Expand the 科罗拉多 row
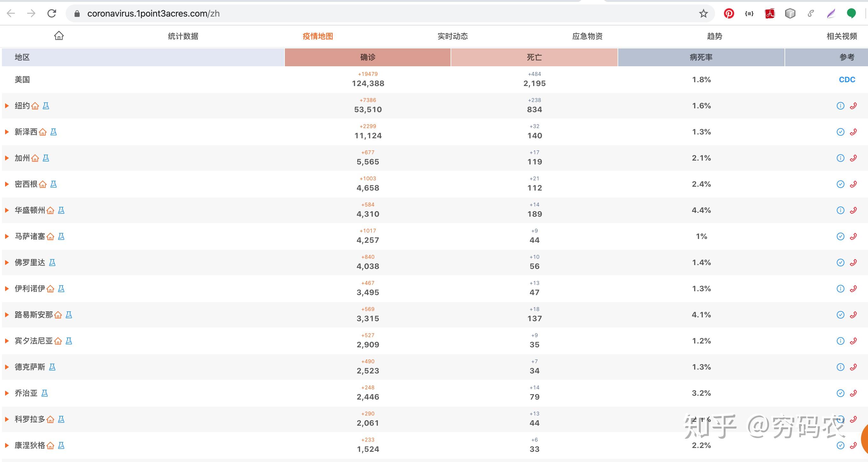Viewport: 868px width, 462px height. 7,419
